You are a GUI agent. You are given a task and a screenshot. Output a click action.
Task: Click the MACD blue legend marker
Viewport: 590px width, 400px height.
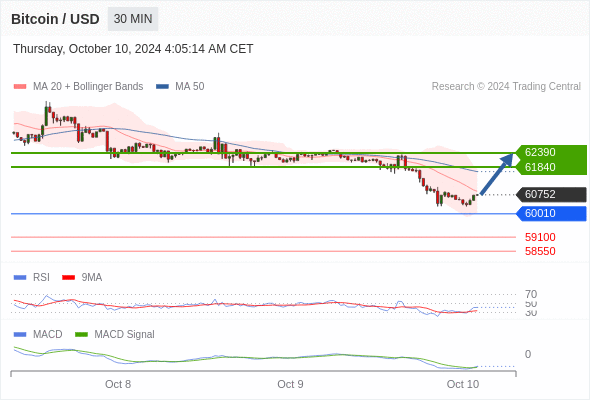tap(20, 335)
